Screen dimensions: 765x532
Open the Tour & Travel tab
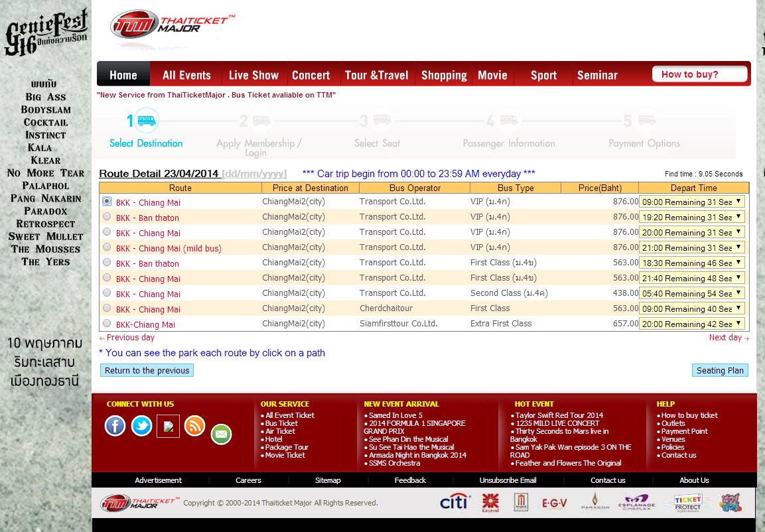(x=376, y=75)
